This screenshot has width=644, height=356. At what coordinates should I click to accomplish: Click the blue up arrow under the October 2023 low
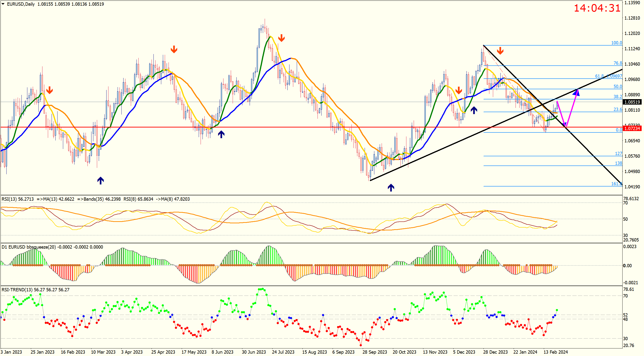click(391, 187)
